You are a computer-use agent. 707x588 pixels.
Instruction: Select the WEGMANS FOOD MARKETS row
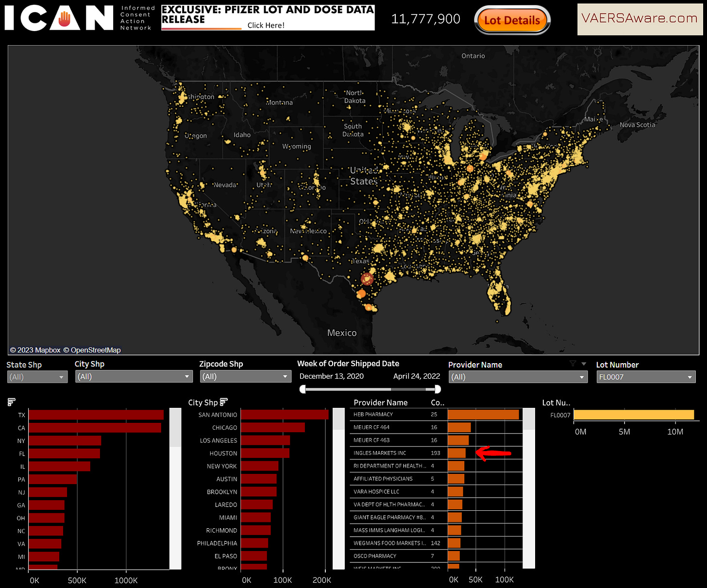pyautogui.click(x=436, y=543)
